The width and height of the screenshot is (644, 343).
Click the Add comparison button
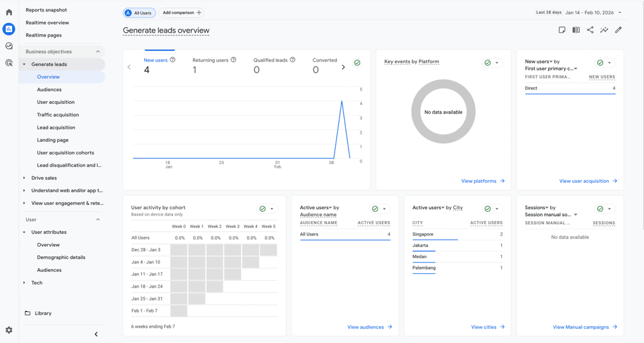(182, 13)
